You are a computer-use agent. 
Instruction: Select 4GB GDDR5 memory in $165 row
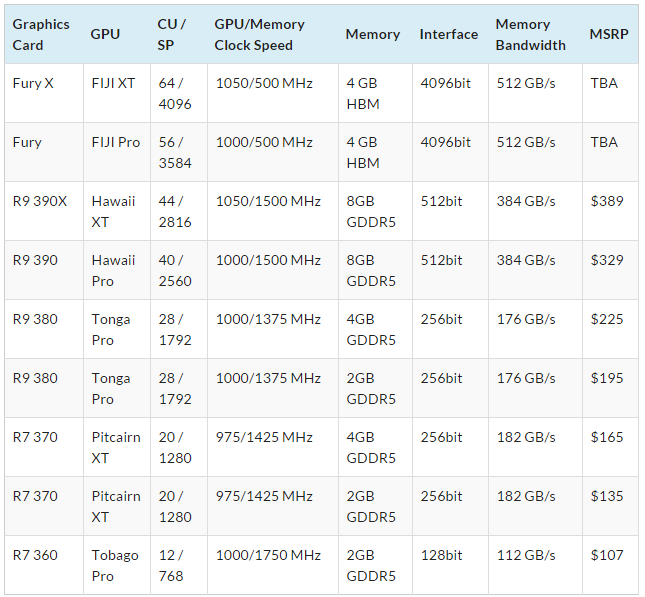(x=376, y=447)
